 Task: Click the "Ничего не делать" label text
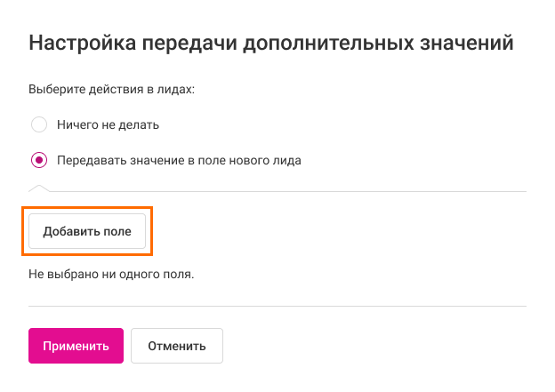tap(108, 124)
